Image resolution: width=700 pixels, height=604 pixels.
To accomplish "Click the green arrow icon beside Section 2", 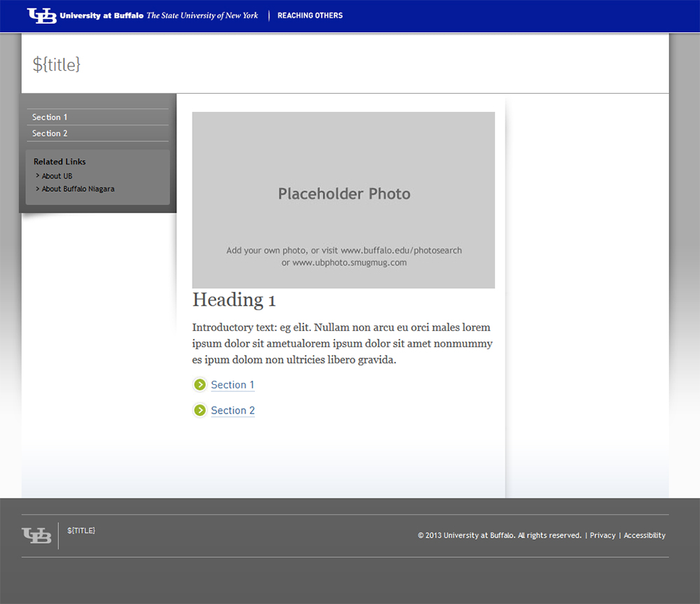I will (200, 410).
